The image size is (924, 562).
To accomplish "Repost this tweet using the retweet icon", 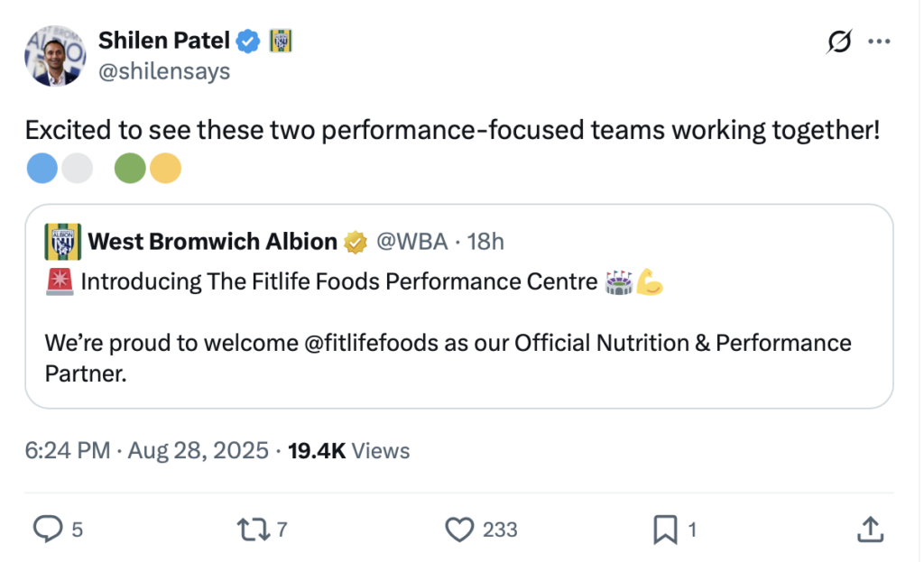I will point(254,530).
